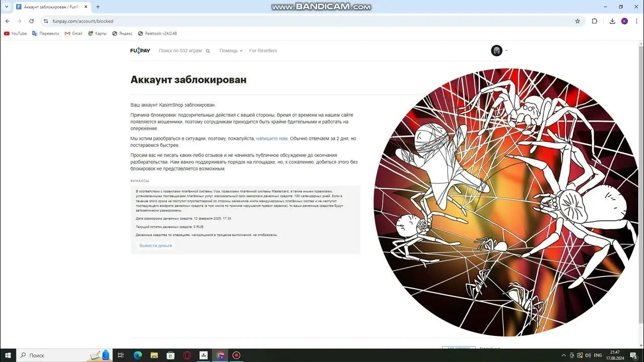
Task: Open a new browser tab
Action: (98, 7)
